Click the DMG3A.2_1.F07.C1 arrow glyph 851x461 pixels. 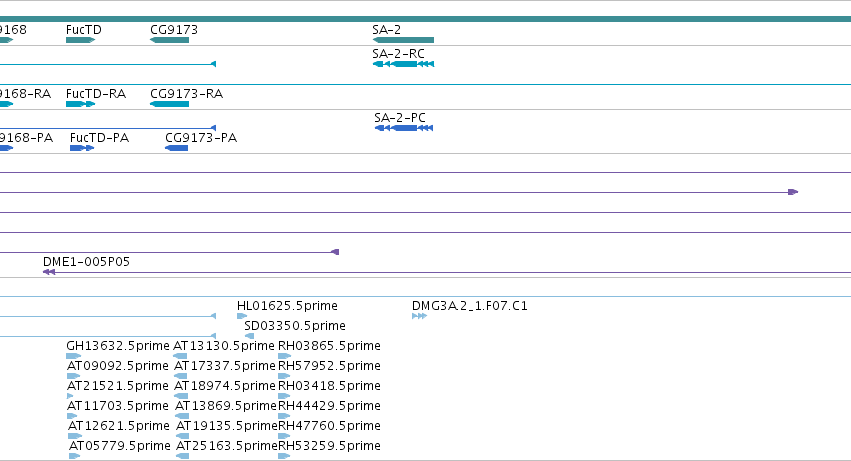click(420, 316)
